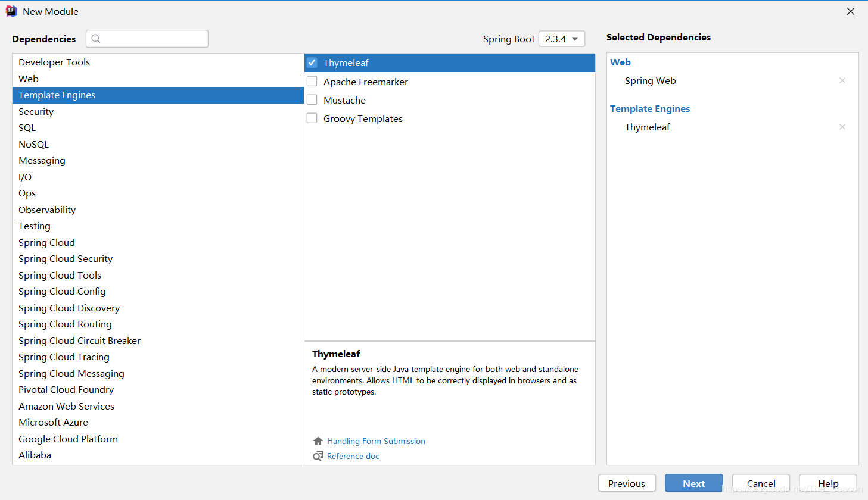Open the Observability category
This screenshot has height=500, width=868.
pyautogui.click(x=158, y=210)
